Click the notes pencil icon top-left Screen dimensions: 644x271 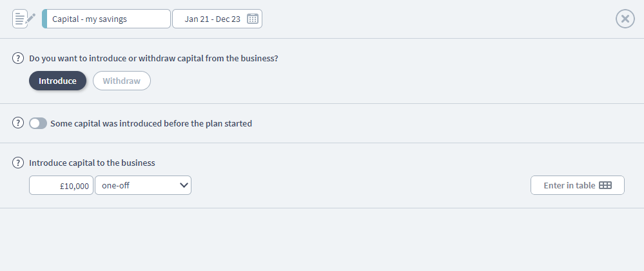[24, 19]
